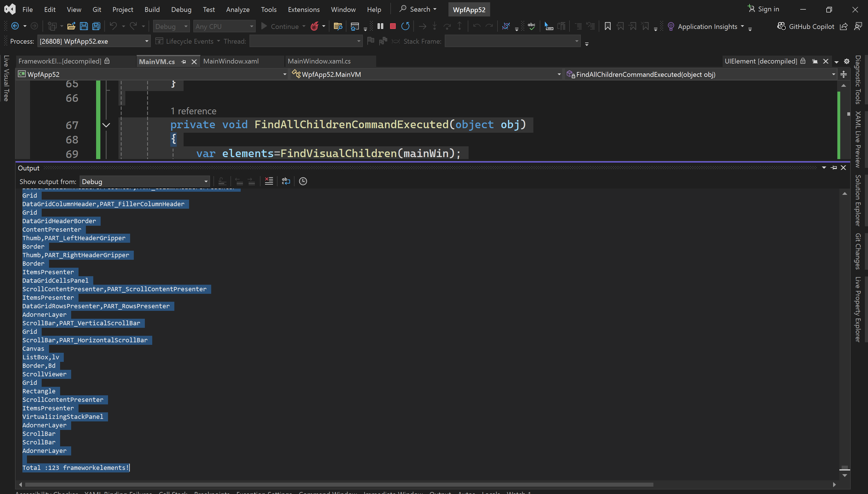868x494 pixels.
Task: Click the Toggle Bookmark icon
Action: [607, 26]
